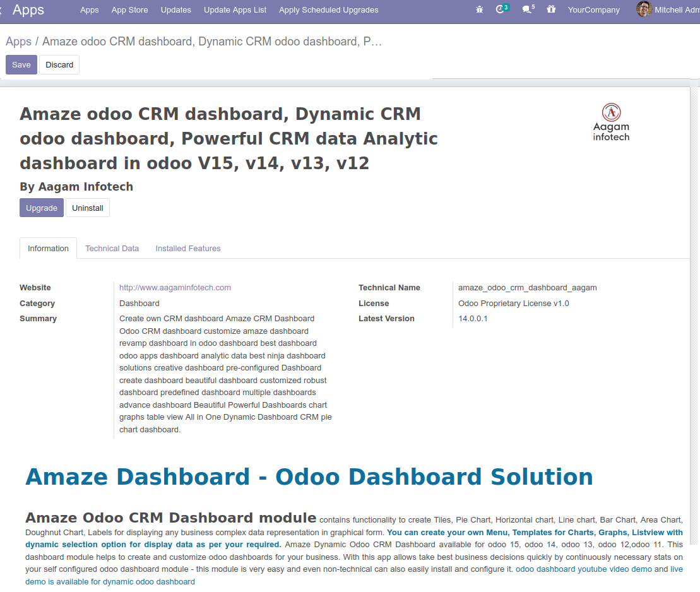Save the module record

pyautogui.click(x=21, y=65)
